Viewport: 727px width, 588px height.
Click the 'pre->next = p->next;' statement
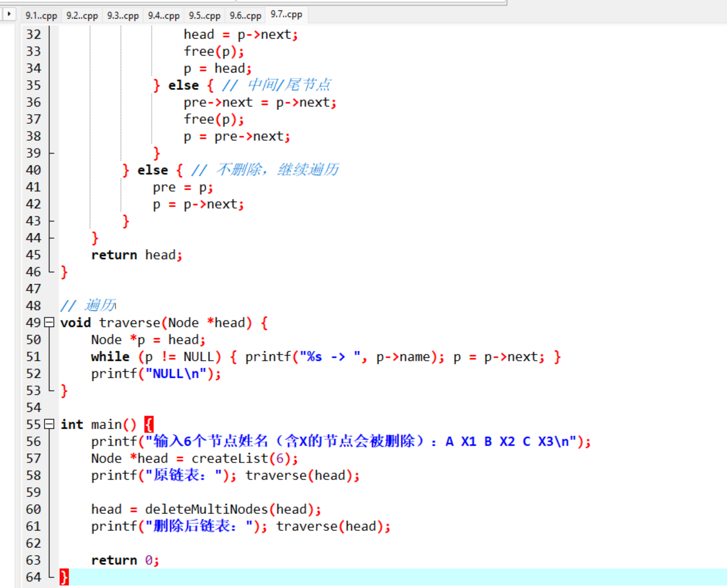[x=260, y=102]
